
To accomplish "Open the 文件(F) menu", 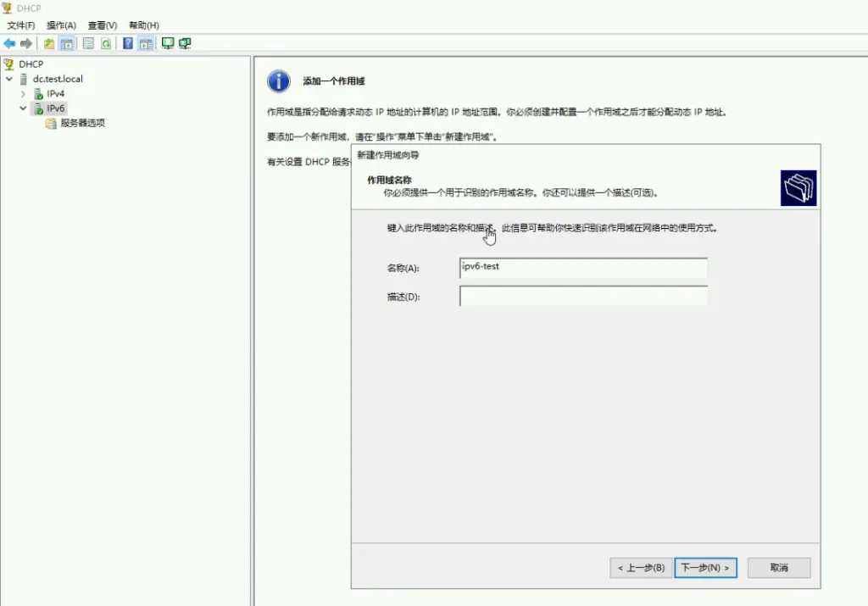I will pos(20,25).
